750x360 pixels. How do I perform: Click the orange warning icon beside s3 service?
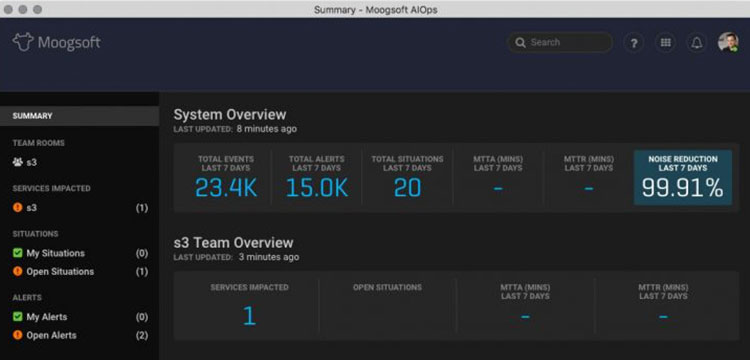point(18,207)
